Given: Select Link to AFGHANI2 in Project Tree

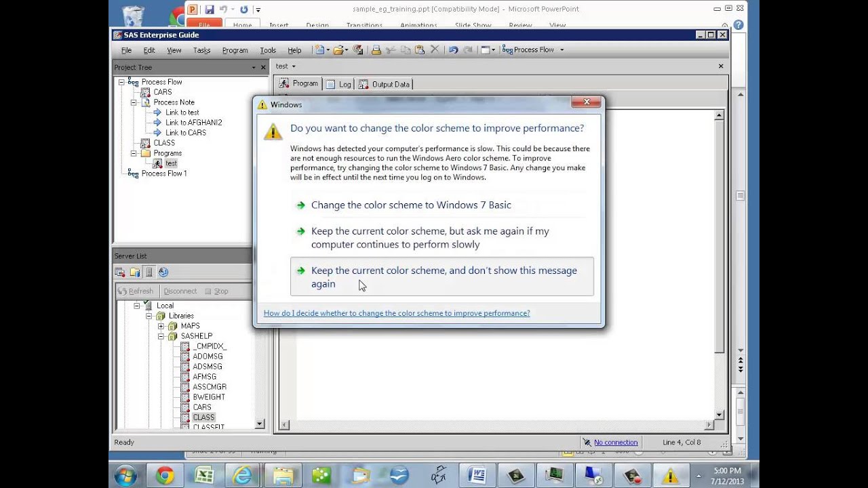Looking at the screenshot, I should pos(194,123).
